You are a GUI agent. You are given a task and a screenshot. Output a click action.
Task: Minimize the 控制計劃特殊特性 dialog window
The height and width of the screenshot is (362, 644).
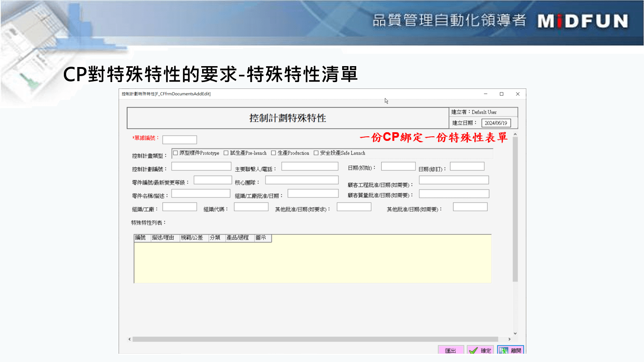[x=485, y=94]
